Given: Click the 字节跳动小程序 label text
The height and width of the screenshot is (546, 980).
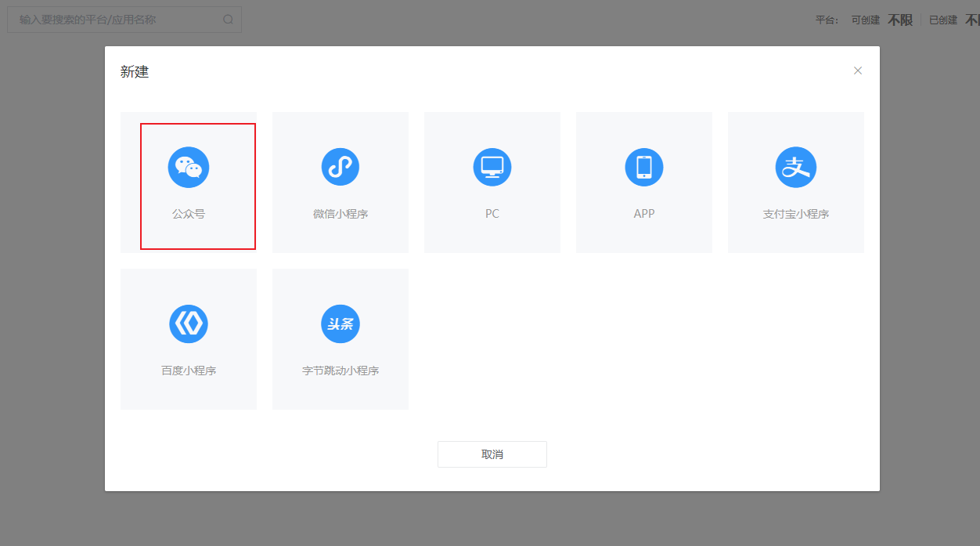Looking at the screenshot, I should (x=340, y=371).
